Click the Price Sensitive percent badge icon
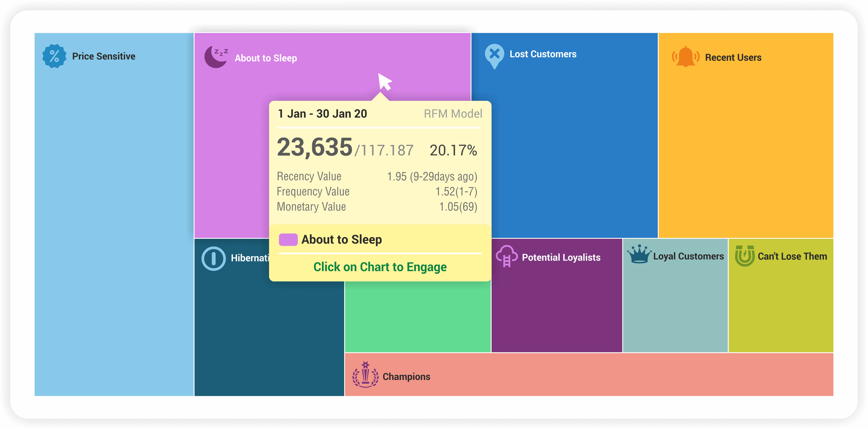Screen dimensions: 868x429 click(x=54, y=56)
